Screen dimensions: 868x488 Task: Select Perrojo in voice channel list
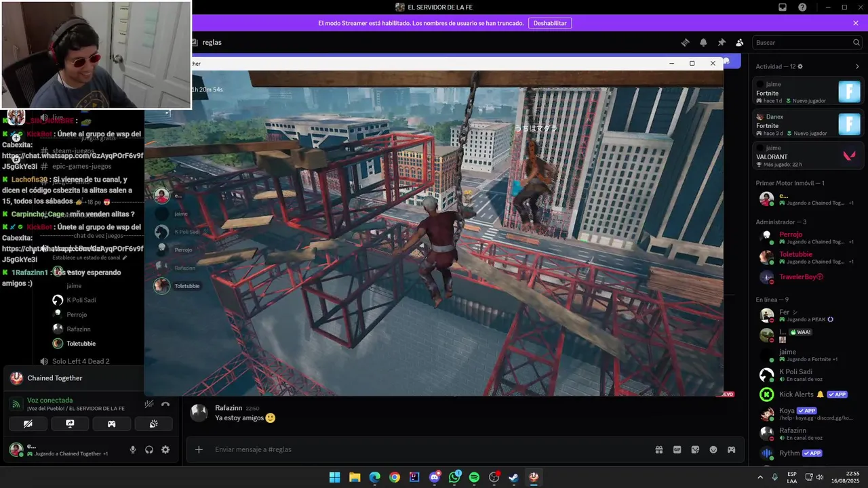coord(77,314)
